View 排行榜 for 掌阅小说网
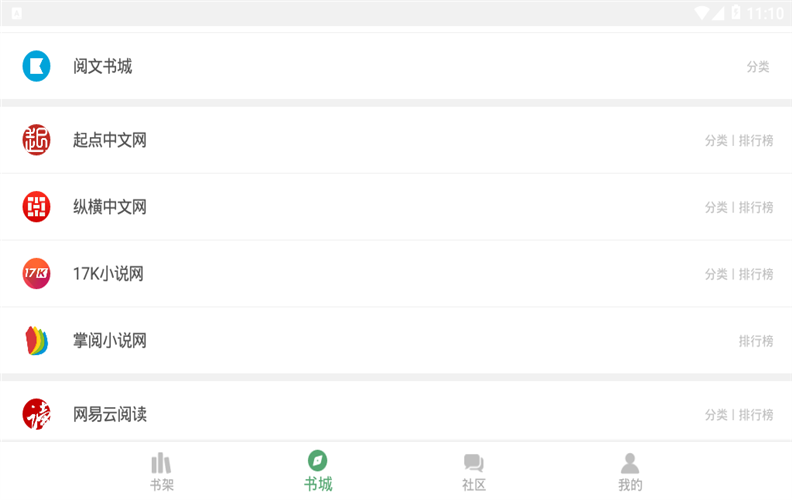The height and width of the screenshot is (500, 792). point(756,341)
